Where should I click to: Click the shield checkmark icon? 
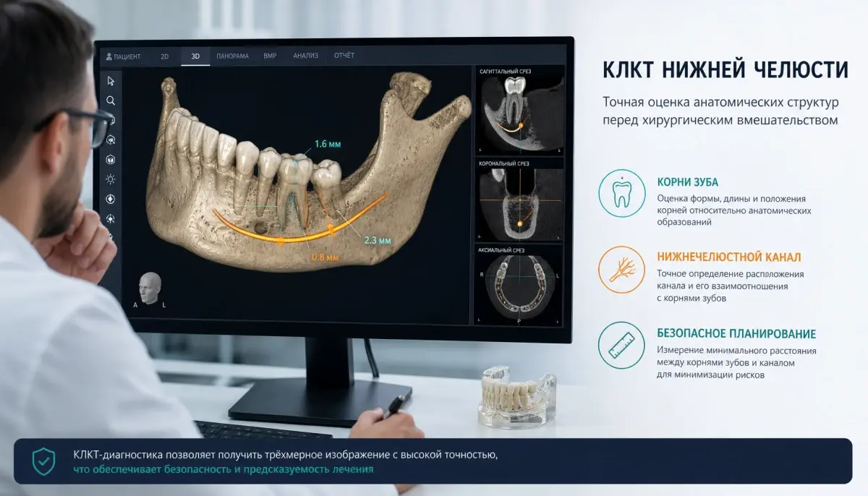point(43,461)
